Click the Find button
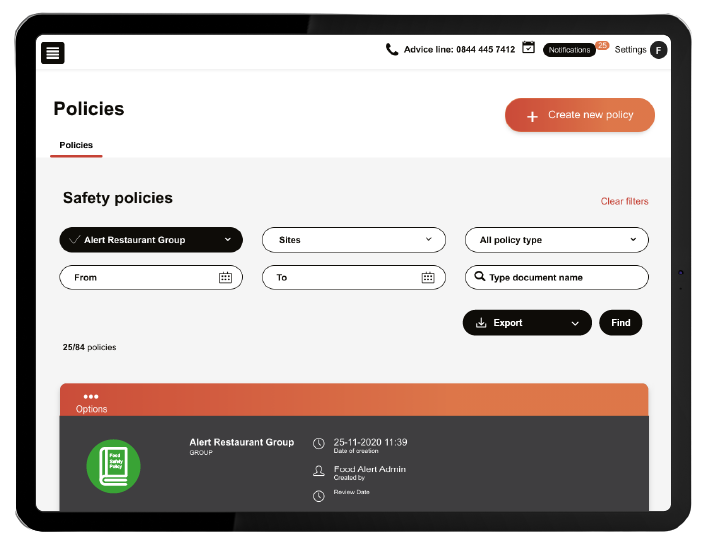708x547 pixels. point(620,323)
